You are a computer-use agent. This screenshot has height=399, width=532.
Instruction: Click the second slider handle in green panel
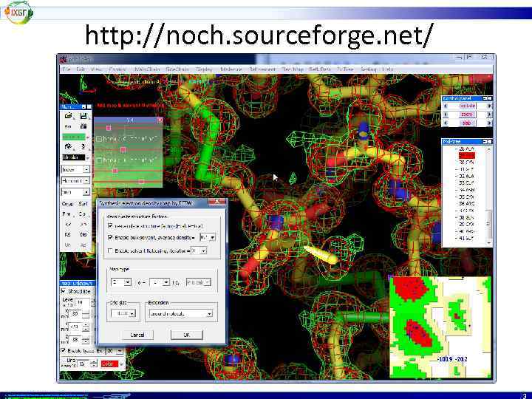(x=123, y=149)
